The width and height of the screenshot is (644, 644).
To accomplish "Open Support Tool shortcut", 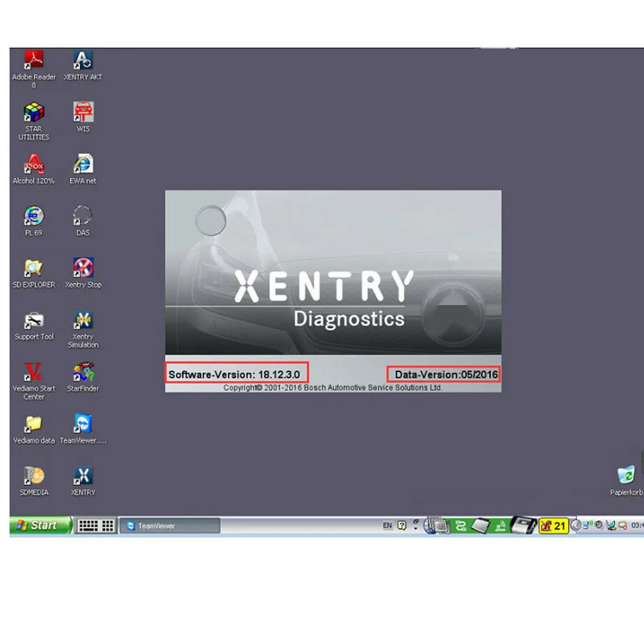I will (x=34, y=325).
